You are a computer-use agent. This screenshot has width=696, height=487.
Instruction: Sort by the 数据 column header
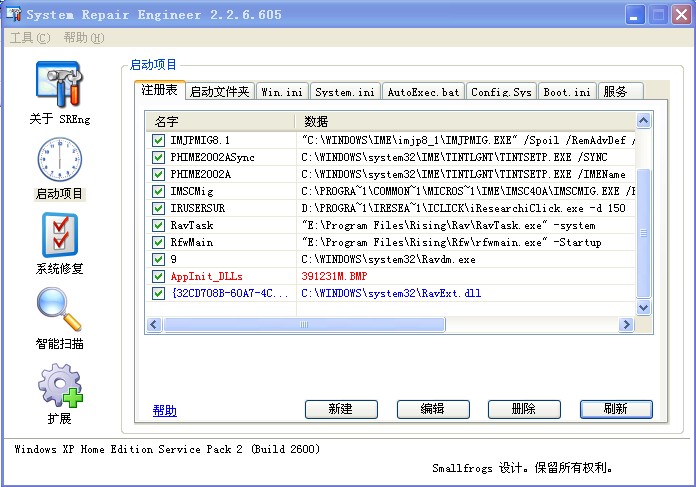click(x=465, y=121)
